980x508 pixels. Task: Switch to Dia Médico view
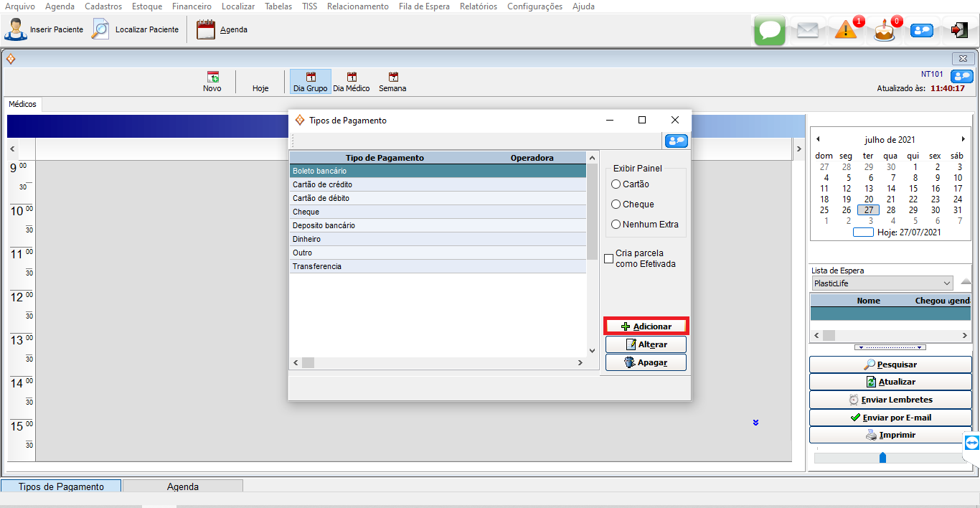[x=352, y=82]
